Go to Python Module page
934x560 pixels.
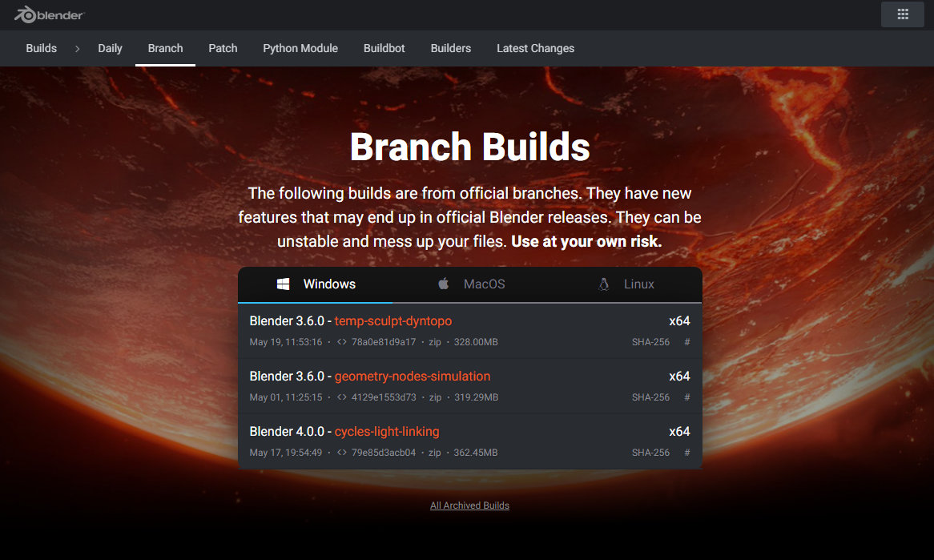(300, 48)
